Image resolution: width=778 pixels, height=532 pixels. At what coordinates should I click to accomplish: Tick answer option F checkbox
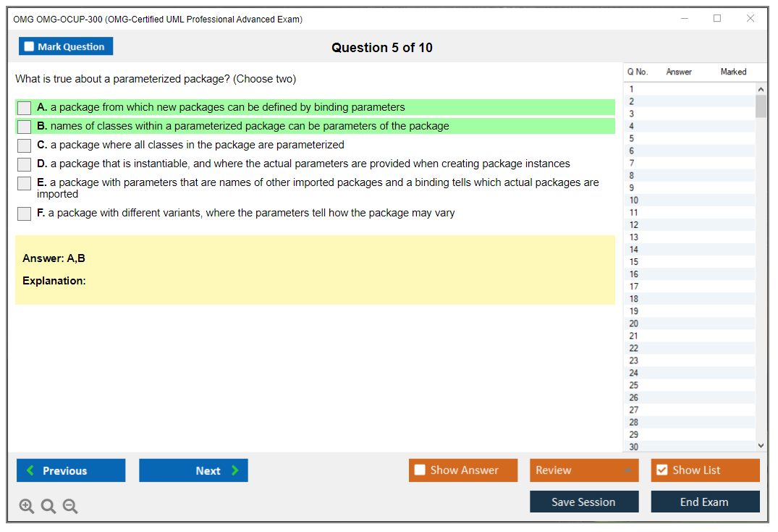pyautogui.click(x=25, y=214)
